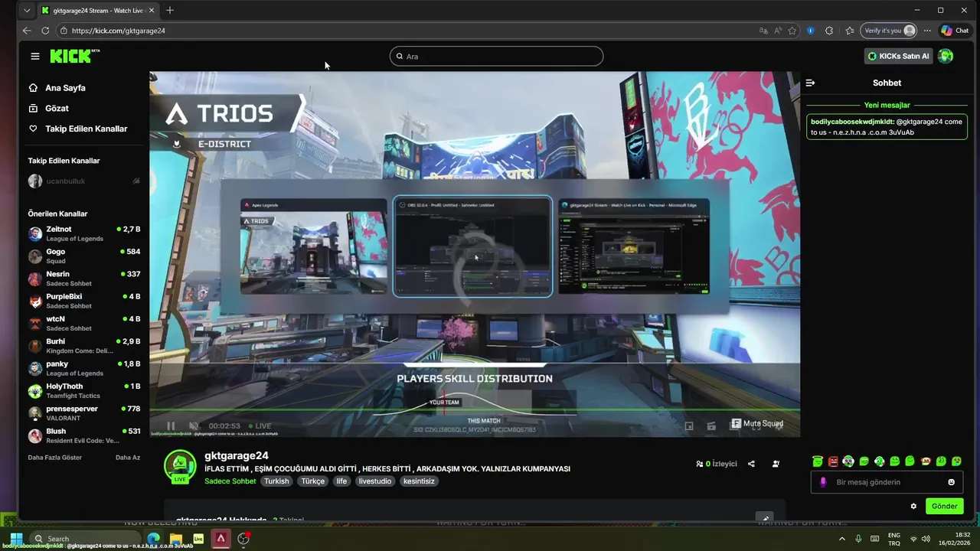
Task: Open recommended channel wtcN
Action: (x=84, y=323)
